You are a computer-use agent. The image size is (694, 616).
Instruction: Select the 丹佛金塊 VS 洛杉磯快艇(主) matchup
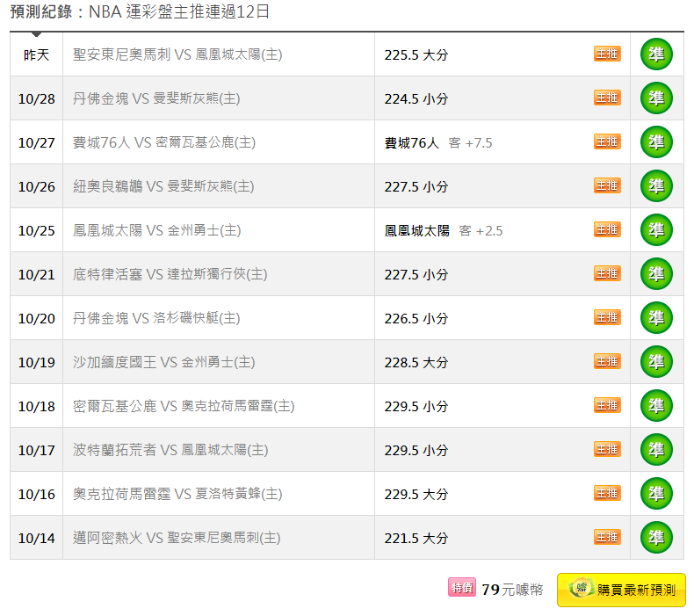click(156, 318)
